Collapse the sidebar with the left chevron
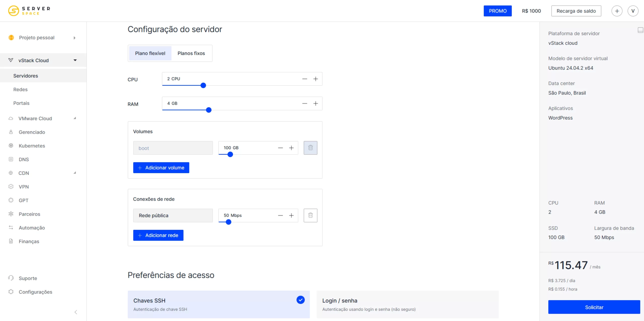The width and height of the screenshot is (644, 321). pyautogui.click(x=76, y=312)
